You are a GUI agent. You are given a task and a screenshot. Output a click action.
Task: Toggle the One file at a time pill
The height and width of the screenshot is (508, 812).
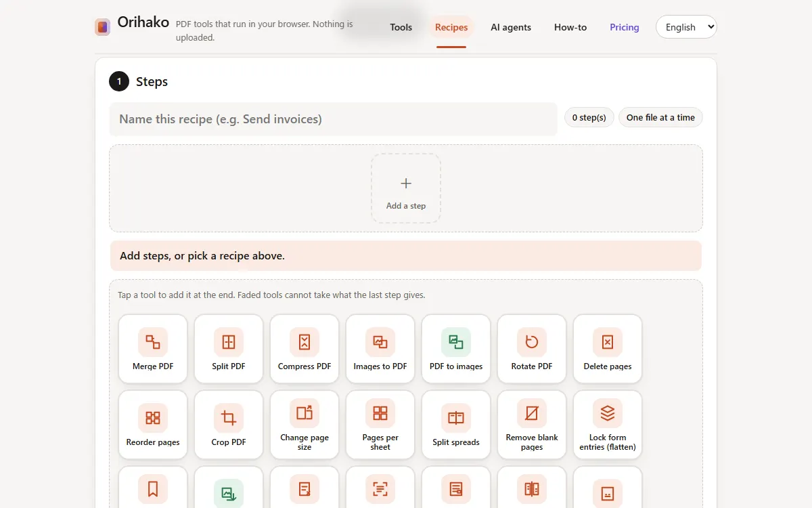coord(660,117)
